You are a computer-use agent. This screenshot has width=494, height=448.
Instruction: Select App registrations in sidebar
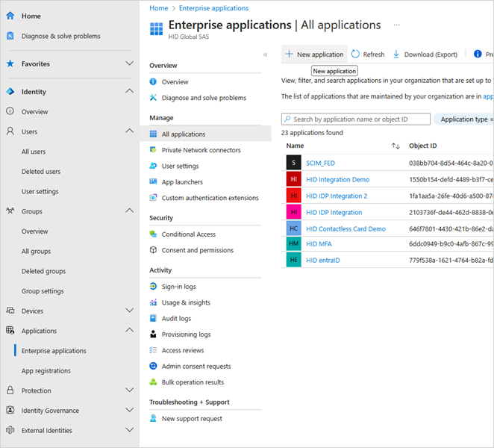point(46,370)
